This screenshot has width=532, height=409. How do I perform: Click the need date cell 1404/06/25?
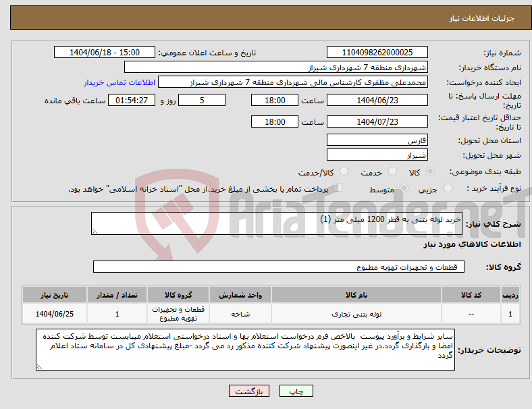coord(54,314)
